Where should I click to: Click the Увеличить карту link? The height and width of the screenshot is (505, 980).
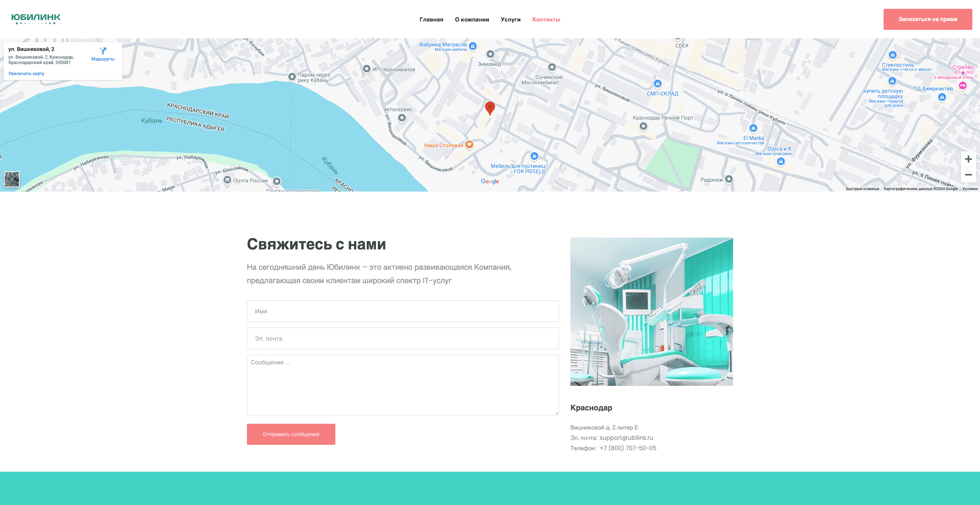coord(26,74)
